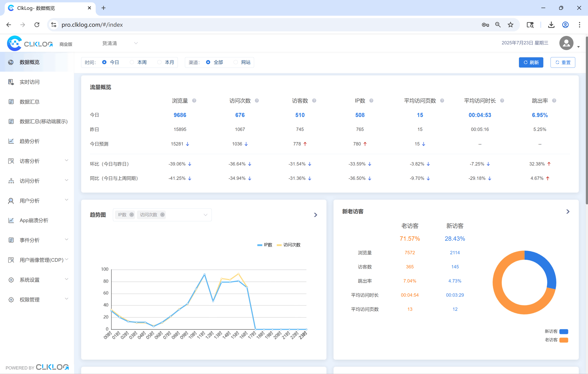
Task: Remove the IP数 tag from trend selector
Action: click(132, 215)
